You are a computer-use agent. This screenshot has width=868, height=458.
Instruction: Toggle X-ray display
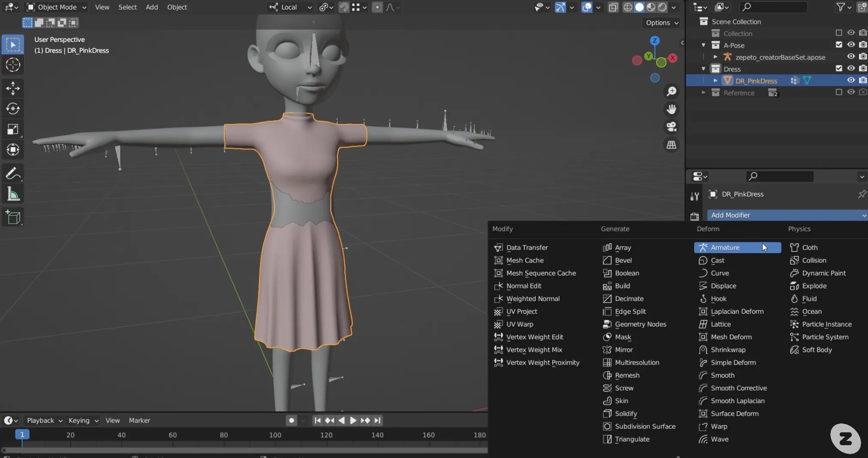click(613, 7)
